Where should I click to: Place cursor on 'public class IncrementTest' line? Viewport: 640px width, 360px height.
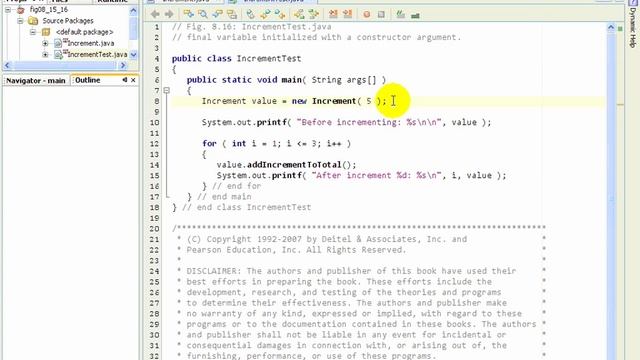coord(236,58)
